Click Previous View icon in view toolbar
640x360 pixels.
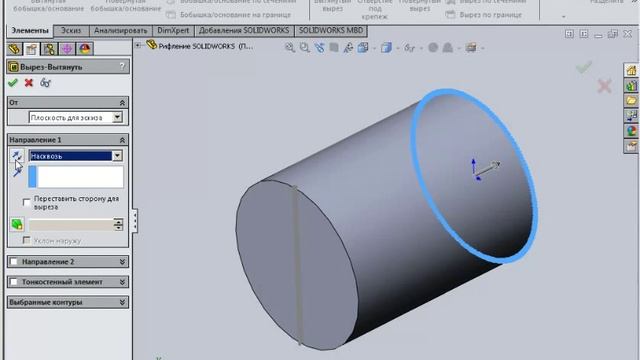point(319,48)
